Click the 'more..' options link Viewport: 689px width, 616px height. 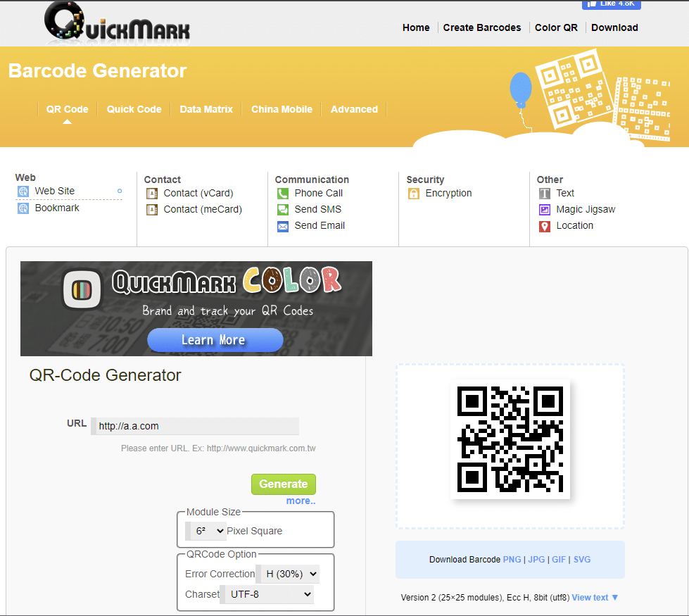tap(301, 501)
